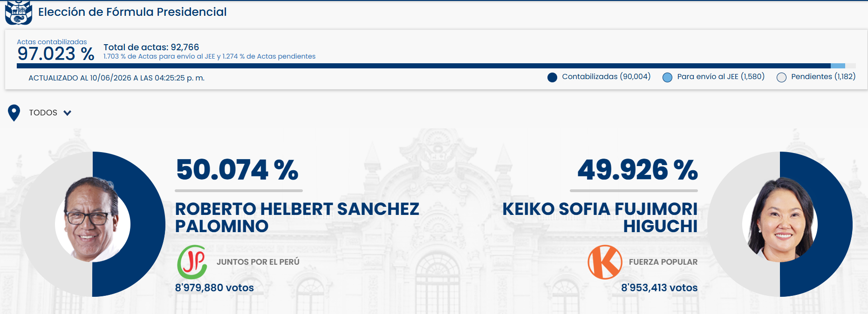
Task: Click the dark blue counted-actas progress bar
Action: (424, 66)
